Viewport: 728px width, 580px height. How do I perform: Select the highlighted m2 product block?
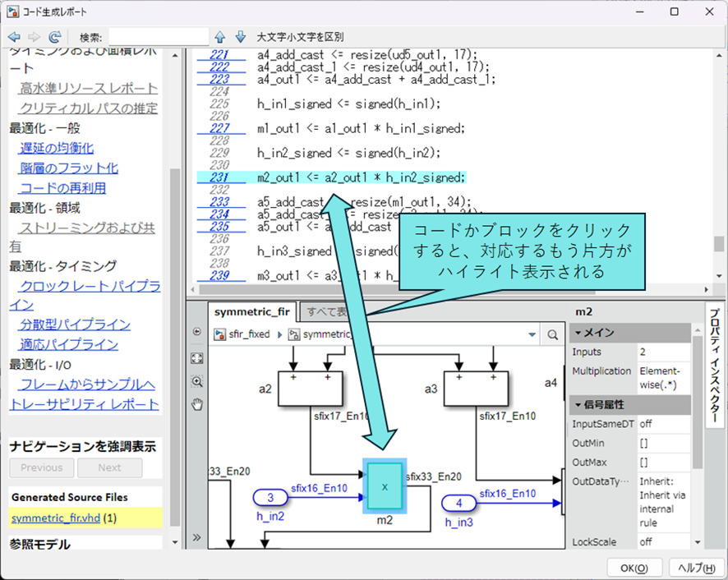coord(385,486)
